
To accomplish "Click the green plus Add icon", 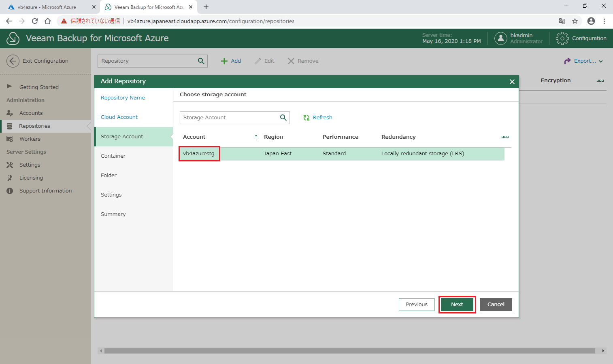I will 224,61.
